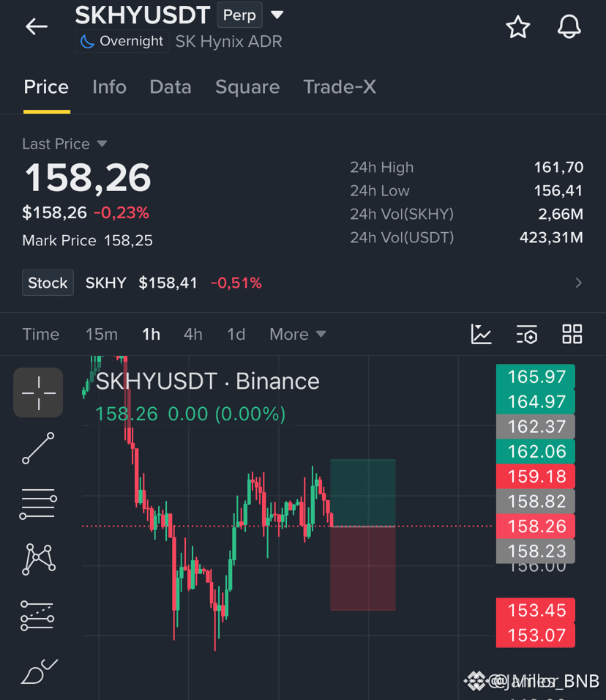Screen dimensions: 606x700
Task: Select the XABCD pattern tool
Action: tap(39, 559)
